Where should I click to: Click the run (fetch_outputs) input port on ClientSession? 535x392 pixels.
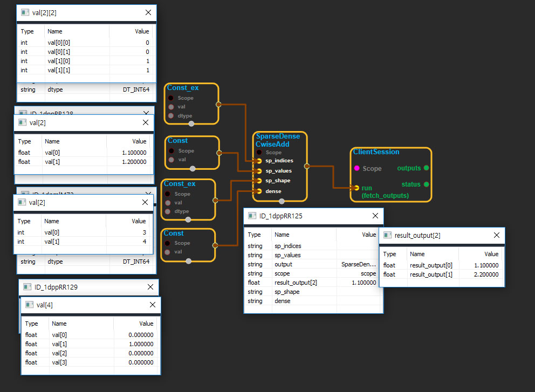pyautogui.click(x=356, y=188)
